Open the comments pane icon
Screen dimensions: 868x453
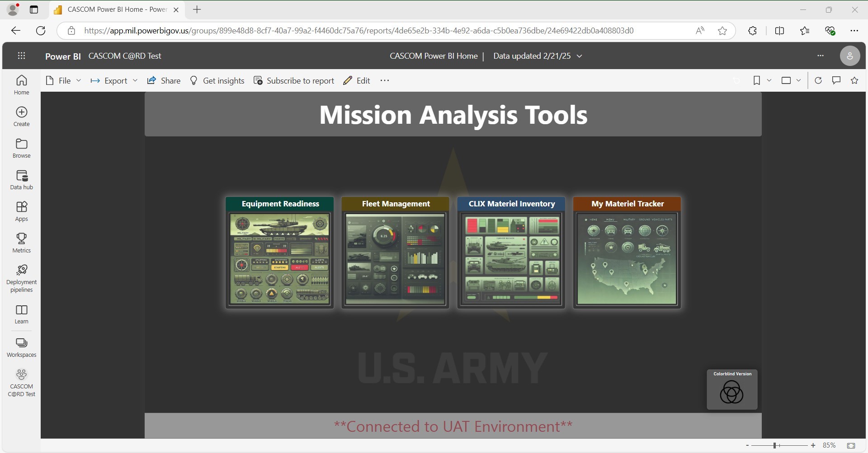pyautogui.click(x=836, y=80)
